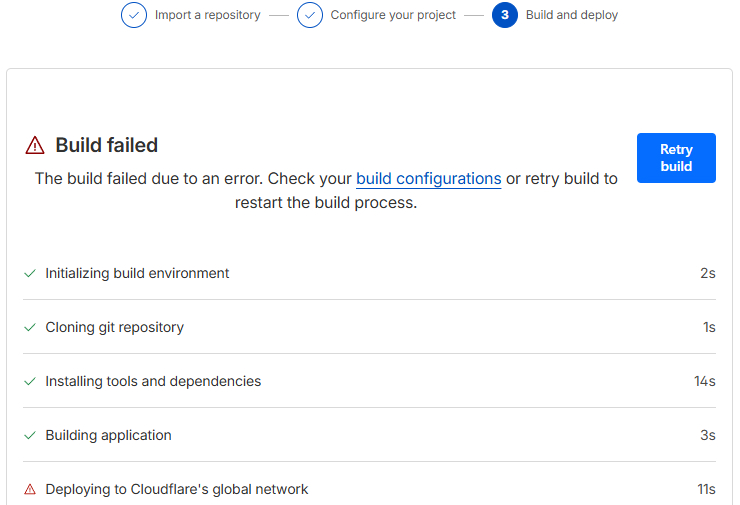Click the warning icon beside Deploying to Cloudflare
This screenshot has width=740, height=505.
point(30,489)
